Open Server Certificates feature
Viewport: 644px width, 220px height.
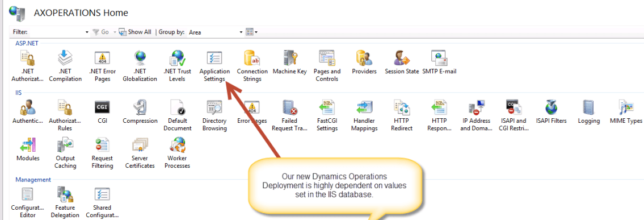[x=140, y=152]
